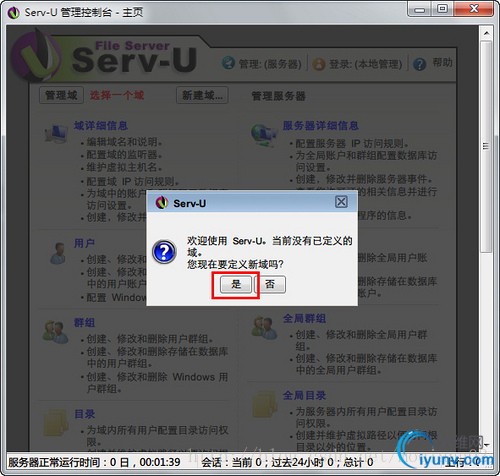
Task: Select text 配置域 IP 访问规则
Action: click(x=131, y=182)
